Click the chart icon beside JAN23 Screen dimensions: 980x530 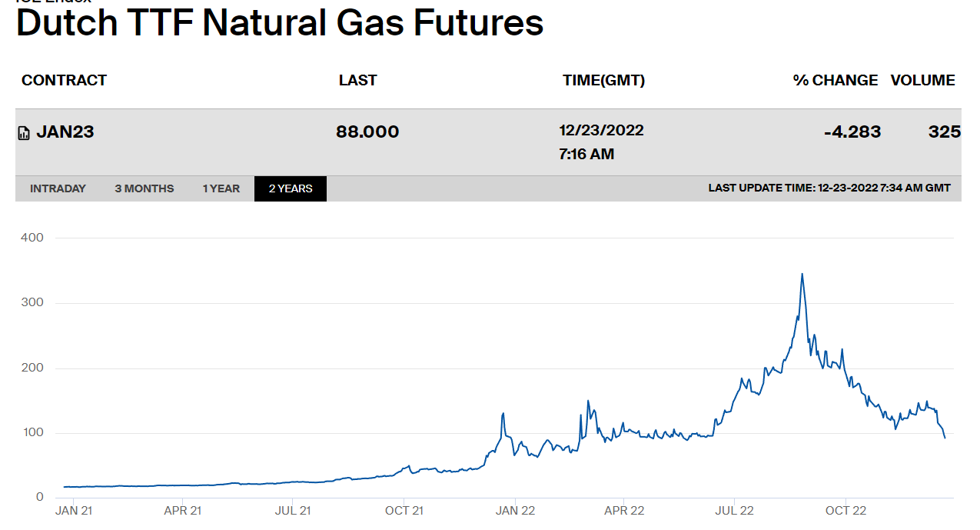[x=24, y=133]
